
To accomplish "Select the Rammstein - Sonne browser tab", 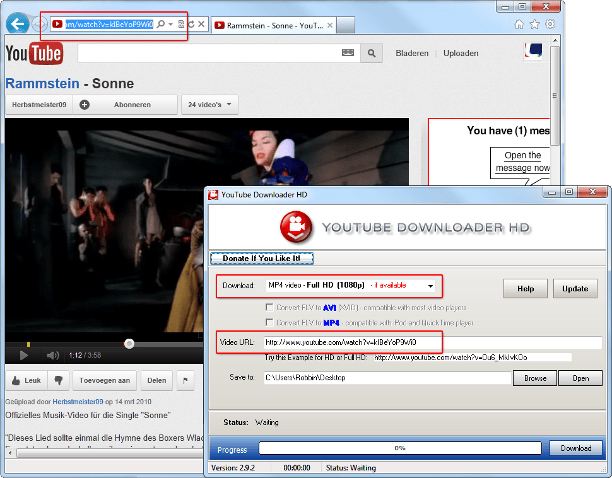I will (x=274, y=25).
